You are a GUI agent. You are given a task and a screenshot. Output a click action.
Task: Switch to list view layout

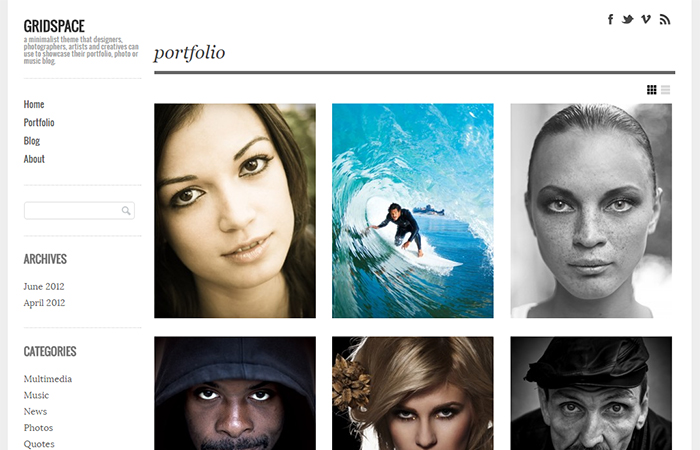point(665,90)
